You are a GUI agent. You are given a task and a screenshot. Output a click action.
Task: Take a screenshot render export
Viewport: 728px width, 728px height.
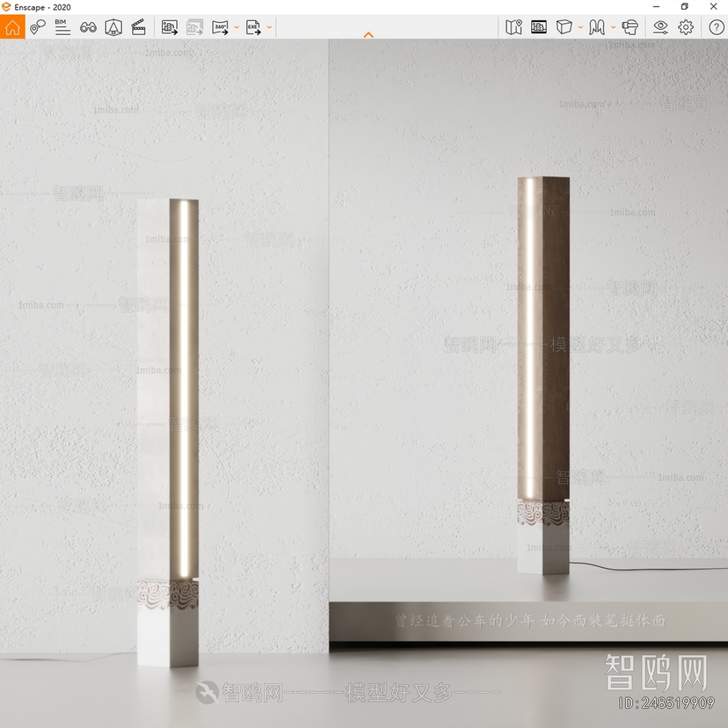(x=169, y=27)
